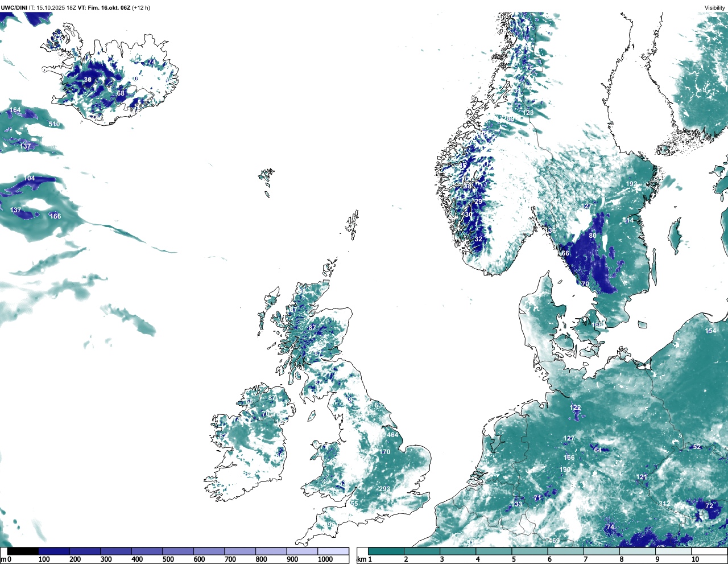Image resolution: width=728 pixels, height=564 pixels.
Task: Select the '71' value over western Germany
Action: 537,498
